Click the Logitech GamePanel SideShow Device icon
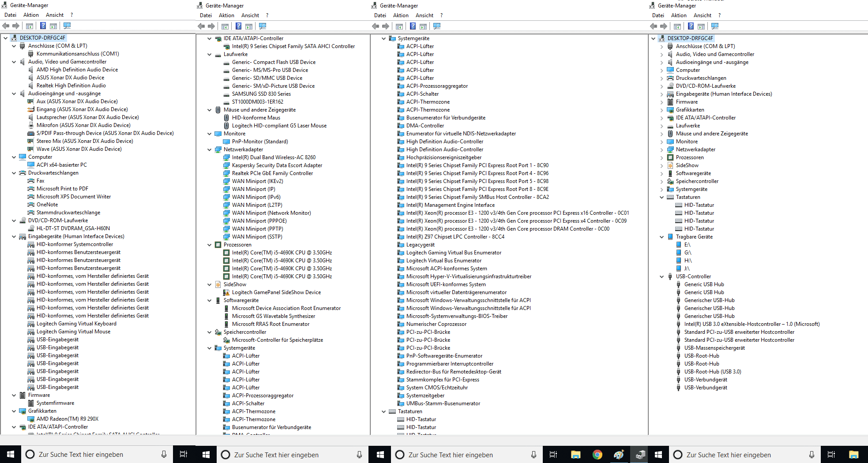This screenshot has width=868, height=463. pos(226,292)
